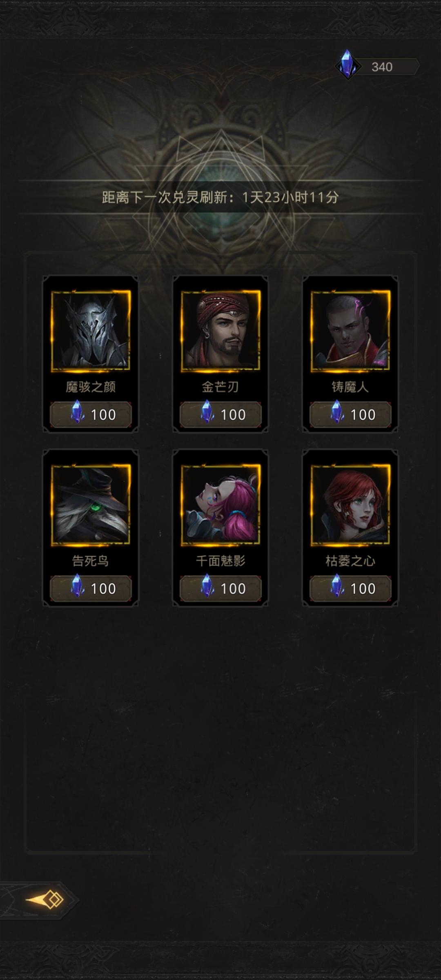This screenshot has height=980, width=441.
Task: Select the 金芒刃 turban man portrait
Action: tap(220, 330)
